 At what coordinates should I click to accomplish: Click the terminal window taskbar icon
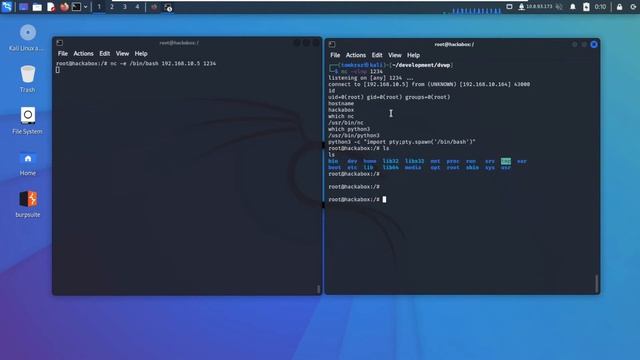168,7
